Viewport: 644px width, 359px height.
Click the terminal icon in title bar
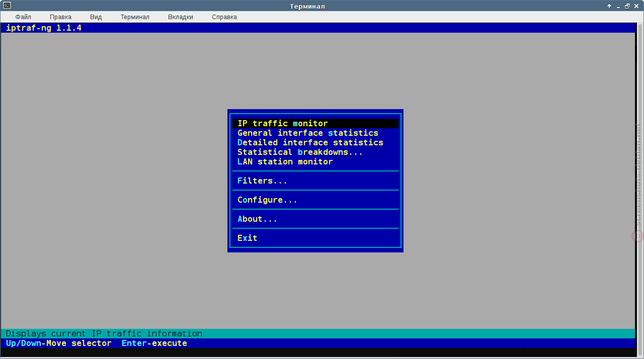click(x=7, y=6)
